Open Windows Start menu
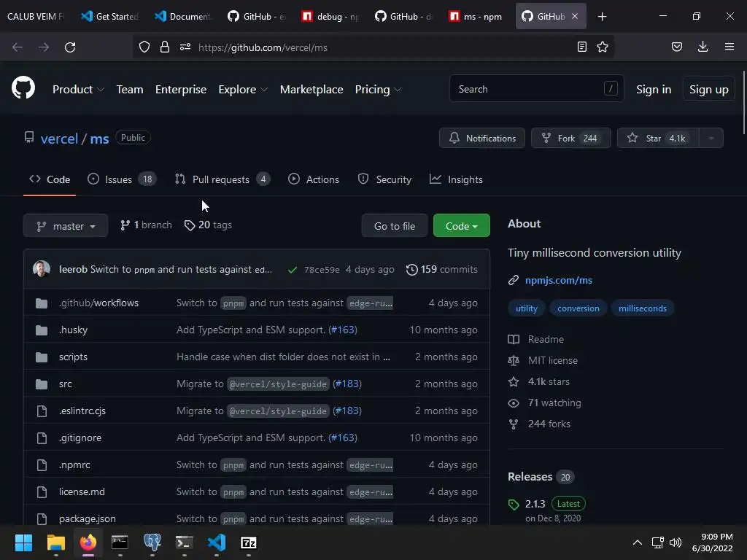Viewport: 747px width, 560px height. tap(23, 542)
